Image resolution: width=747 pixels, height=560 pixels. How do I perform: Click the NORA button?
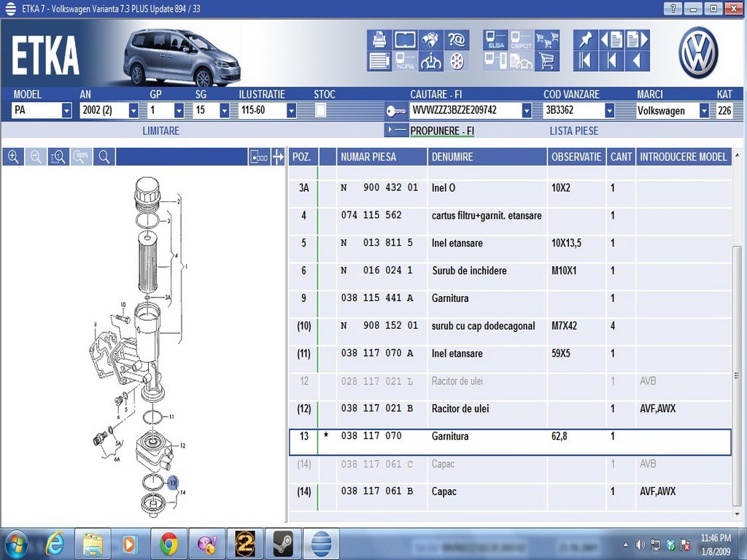point(405,61)
